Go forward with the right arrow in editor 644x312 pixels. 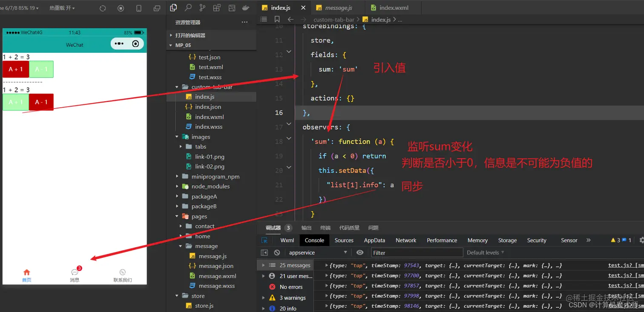(x=303, y=19)
